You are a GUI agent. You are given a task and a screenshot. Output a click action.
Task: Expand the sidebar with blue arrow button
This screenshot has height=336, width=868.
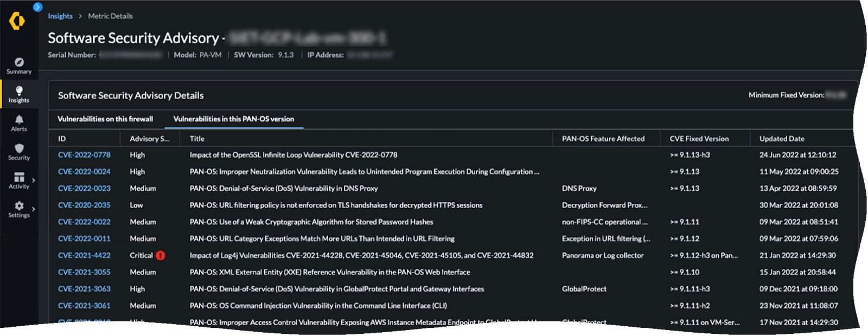click(37, 7)
